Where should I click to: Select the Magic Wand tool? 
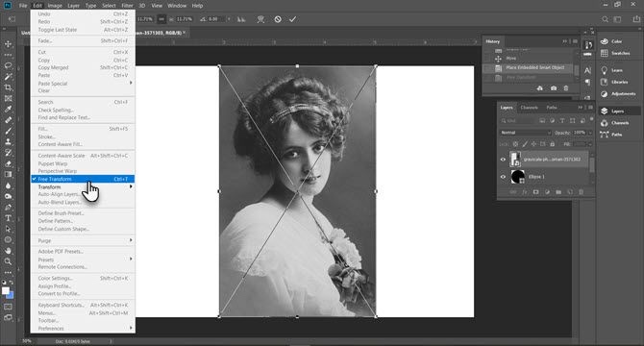pos(8,77)
